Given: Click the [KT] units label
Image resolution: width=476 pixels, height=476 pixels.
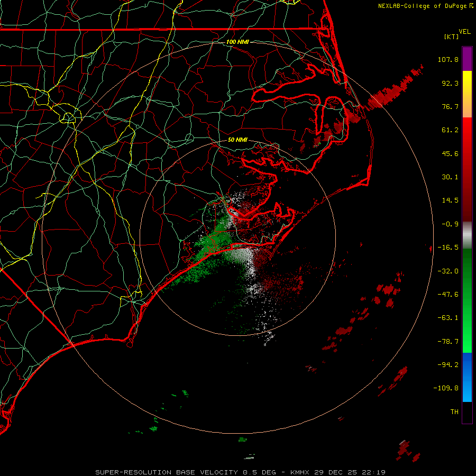Looking at the screenshot, I should pos(452,36).
